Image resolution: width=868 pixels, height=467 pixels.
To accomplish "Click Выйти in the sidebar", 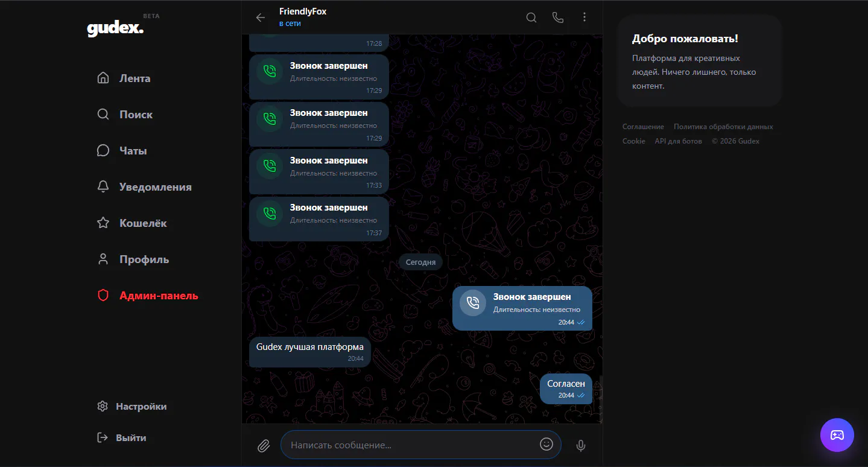I will (122, 438).
